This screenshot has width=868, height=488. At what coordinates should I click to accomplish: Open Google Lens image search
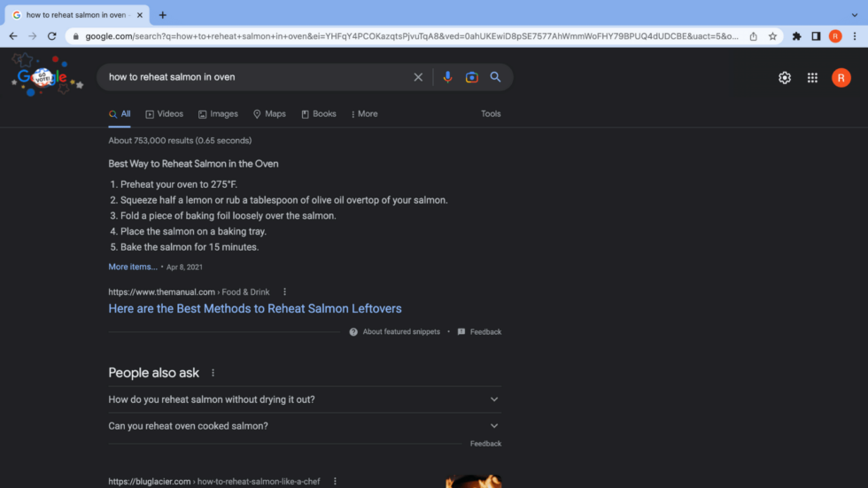pos(471,77)
